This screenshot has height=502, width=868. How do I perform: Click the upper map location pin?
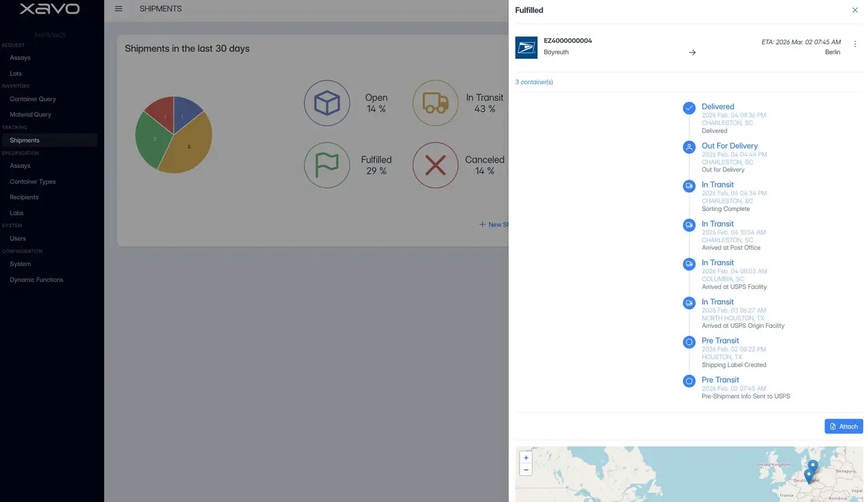813,466
